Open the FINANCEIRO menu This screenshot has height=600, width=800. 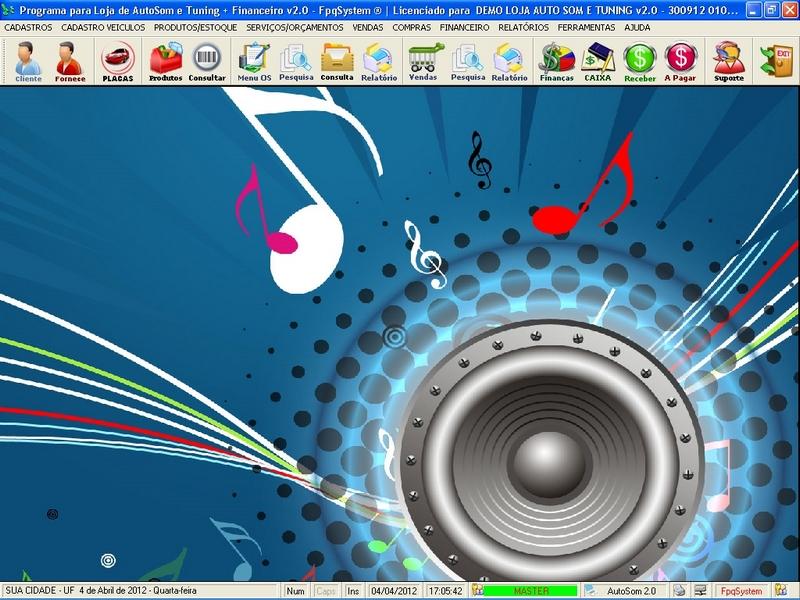point(464,28)
